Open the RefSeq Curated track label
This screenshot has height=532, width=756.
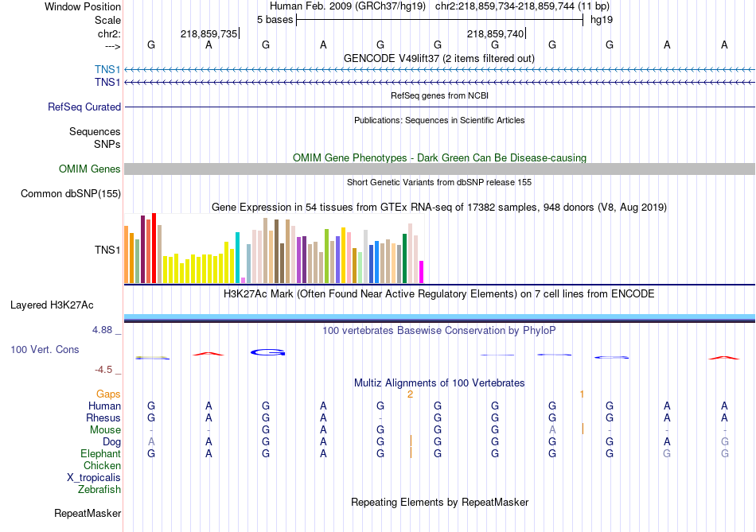pyautogui.click(x=84, y=107)
